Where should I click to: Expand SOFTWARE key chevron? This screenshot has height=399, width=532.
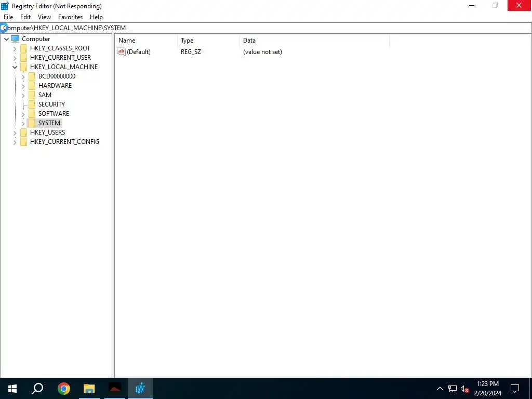(x=23, y=114)
